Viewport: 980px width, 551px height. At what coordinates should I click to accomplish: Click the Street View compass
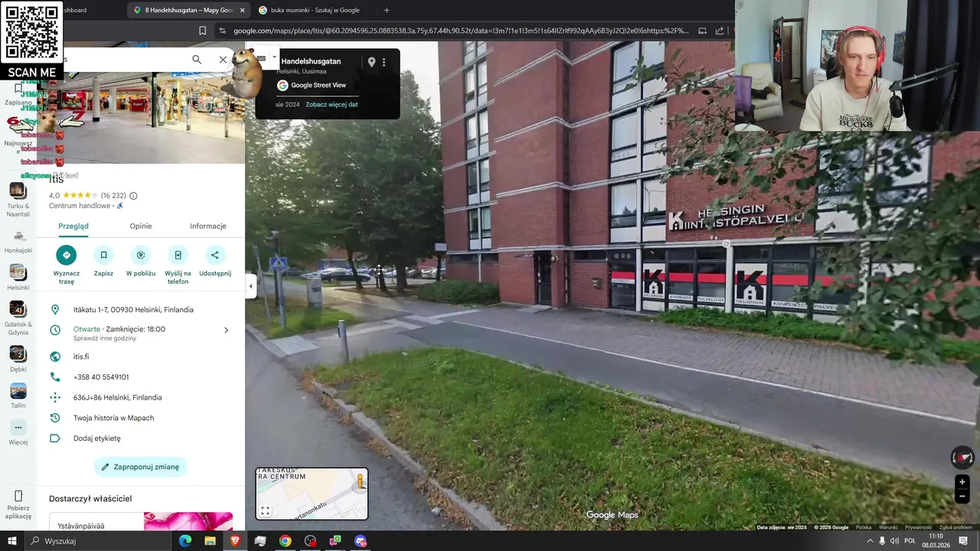click(962, 458)
